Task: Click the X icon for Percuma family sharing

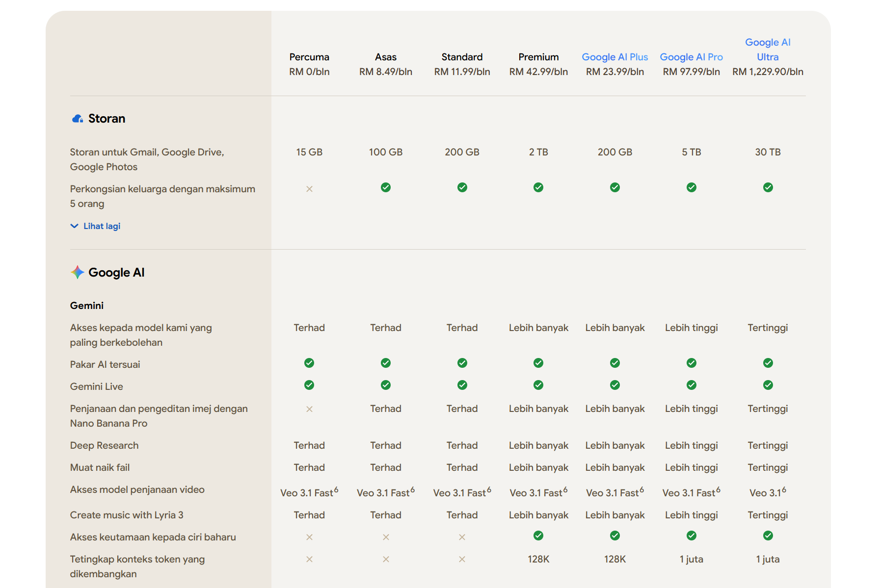Action: pos(309,189)
